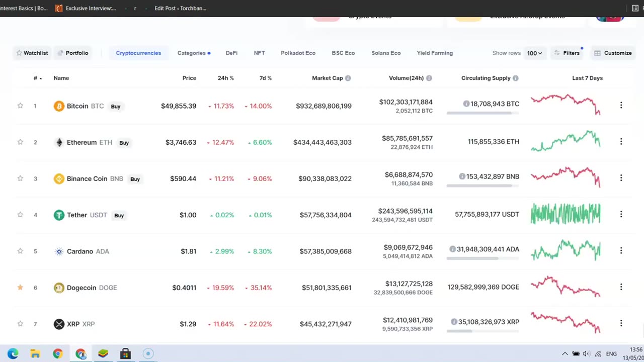The image size is (644, 362).
Task: Click Buy next to Ethereum ETH
Action: (124, 143)
